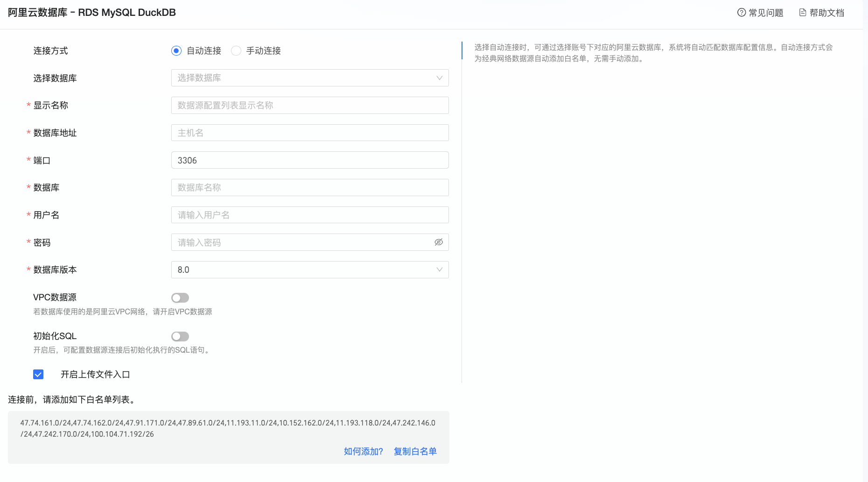Click the 如何添加? link
The height and width of the screenshot is (482, 868).
click(x=363, y=451)
